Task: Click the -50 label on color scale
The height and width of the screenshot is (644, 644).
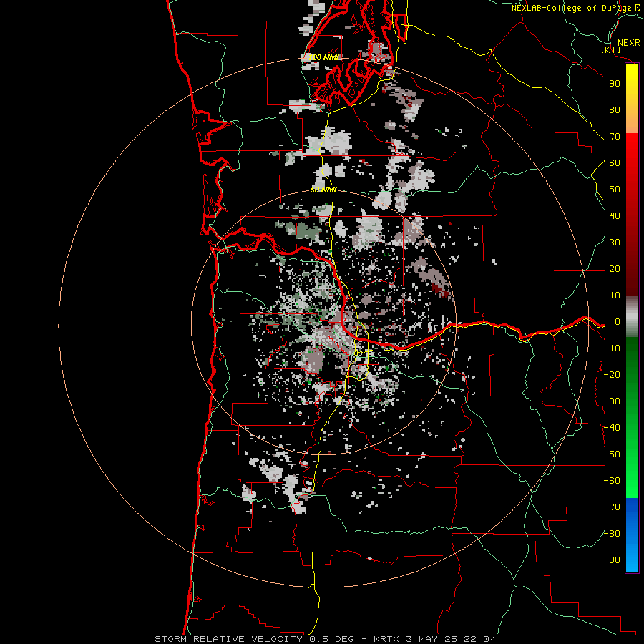Action: [612, 454]
